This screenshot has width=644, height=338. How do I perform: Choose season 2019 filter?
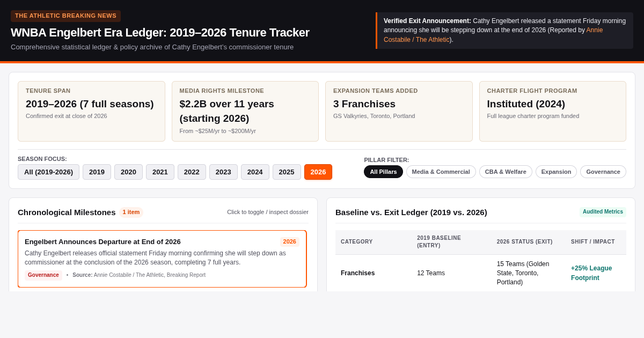click(97, 172)
